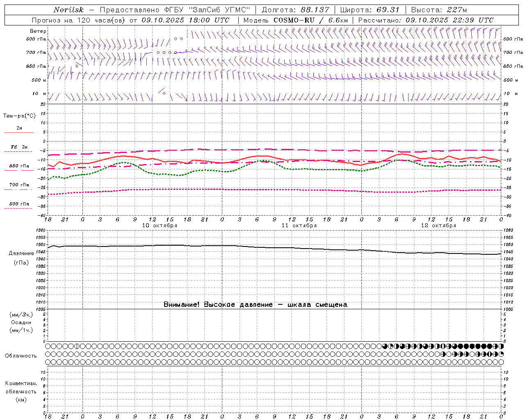Click the Модель COSMO-RU / 6.6км label
The image size is (525, 420).
(x=295, y=20)
